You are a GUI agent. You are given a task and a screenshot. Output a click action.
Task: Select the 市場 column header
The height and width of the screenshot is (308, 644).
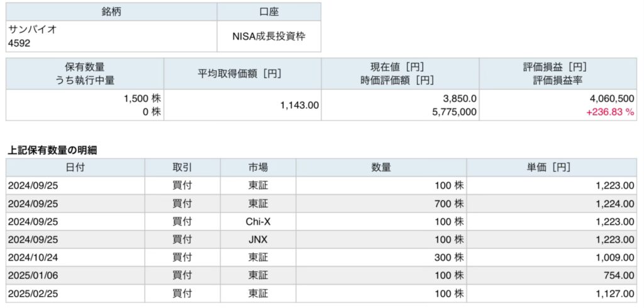(258, 167)
